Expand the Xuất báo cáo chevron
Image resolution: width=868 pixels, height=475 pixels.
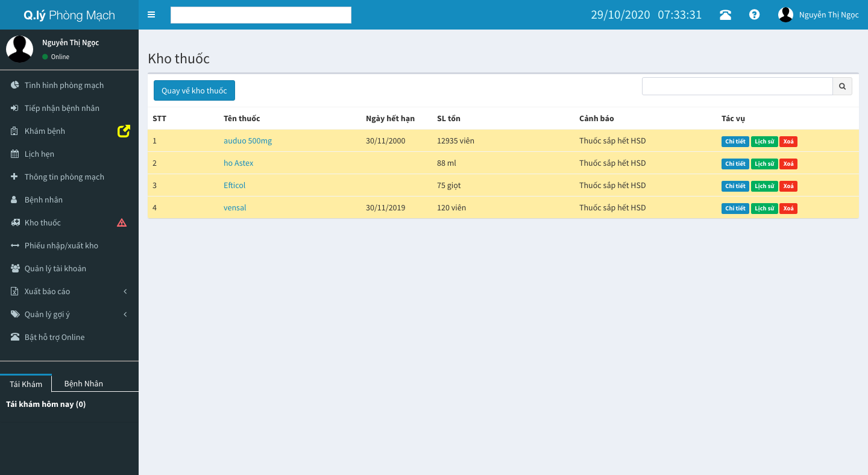pos(125,291)
